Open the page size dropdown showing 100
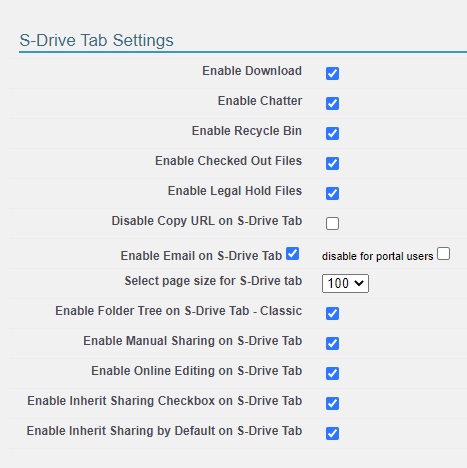This screenshot has width=467, height=468. (x=345, y=283)
